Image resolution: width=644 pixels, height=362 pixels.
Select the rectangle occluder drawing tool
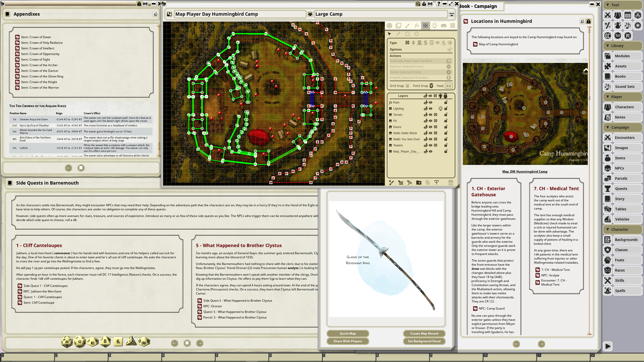click(407, 34)
